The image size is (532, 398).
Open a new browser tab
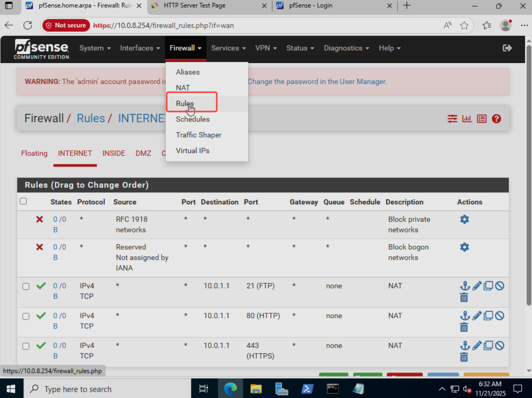pos(407,6)
